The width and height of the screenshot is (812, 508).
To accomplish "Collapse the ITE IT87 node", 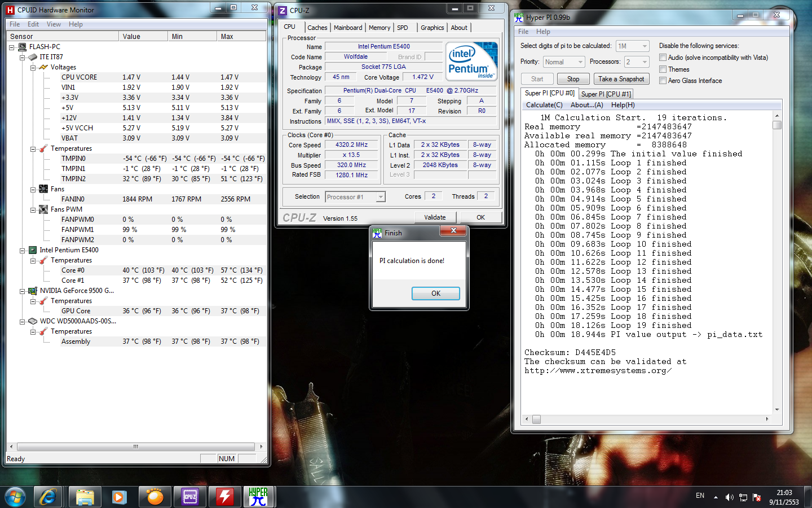I will [23, 58].
